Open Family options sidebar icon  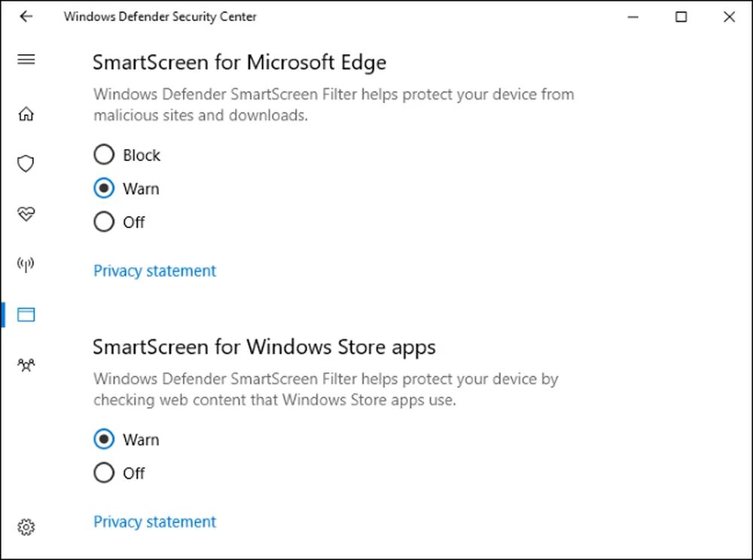(x=26, y=365)
